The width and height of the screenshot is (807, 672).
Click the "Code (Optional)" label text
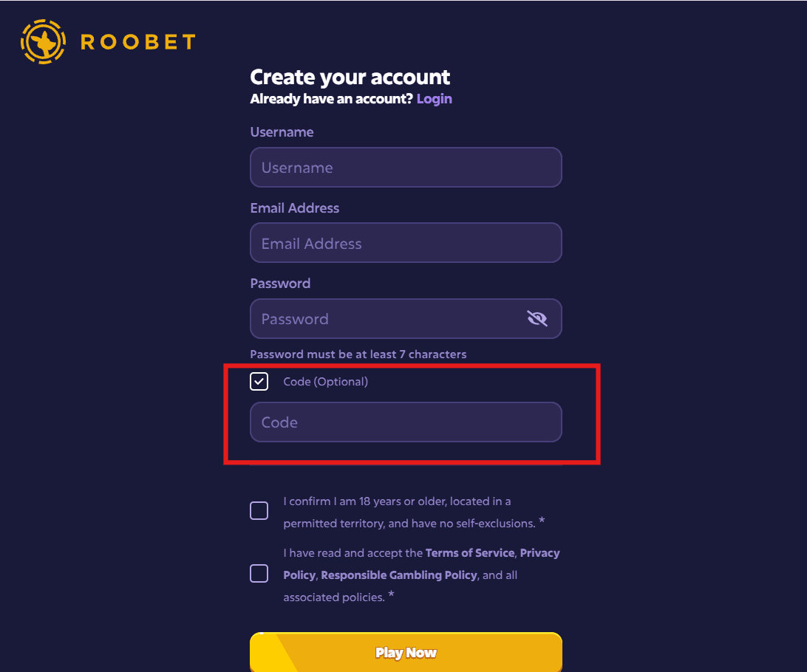[325, 382]
